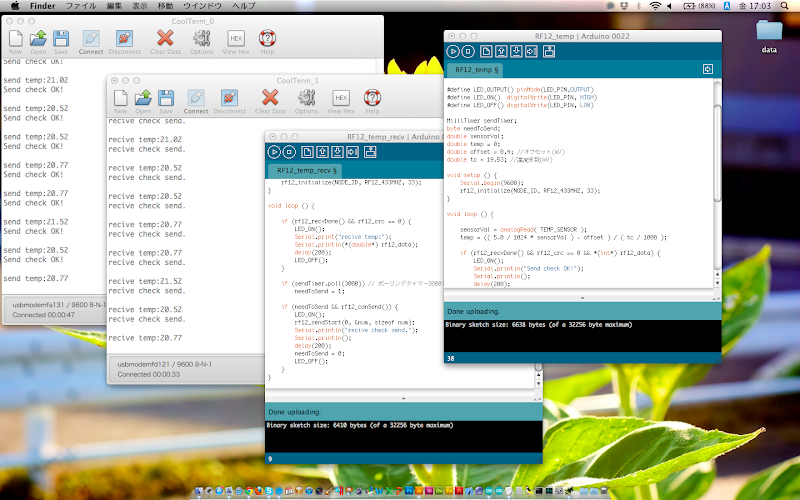The height and width of the screenshot is (500, 800).
Task: Click 'recive temp:21.52' line in CoolTerm_1
Action: click(x=145, y=281)
